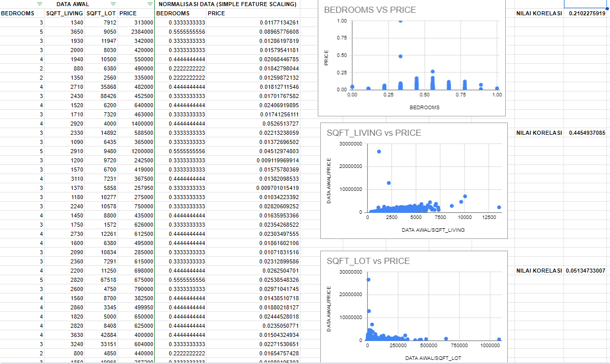Select the NORMALISASI DATA (SIMPLE FEATURE SCALING) header
This screenshot has height=364, width=610.
(x=227, y=4)
